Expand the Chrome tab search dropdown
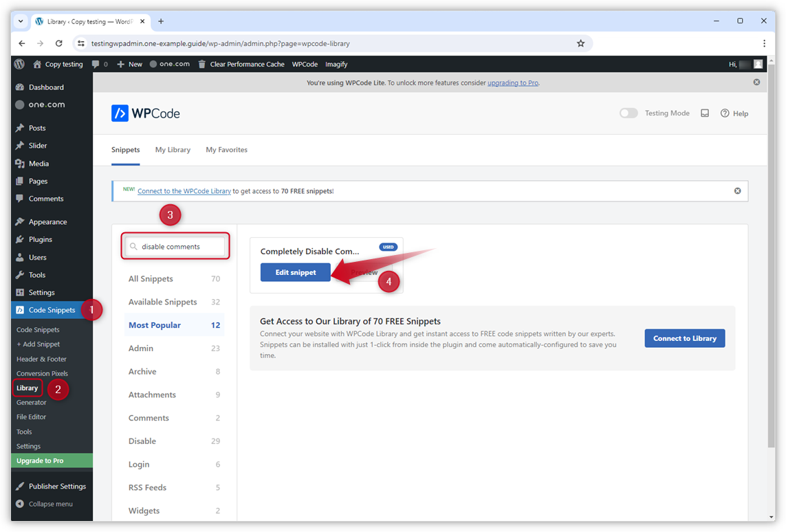Viewport: 786px width, 532px height. point(21,21)
